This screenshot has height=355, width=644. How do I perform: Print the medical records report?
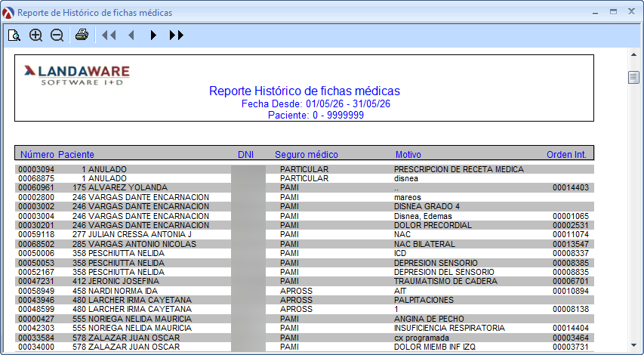pyautogui.click(x=82, y=35)
